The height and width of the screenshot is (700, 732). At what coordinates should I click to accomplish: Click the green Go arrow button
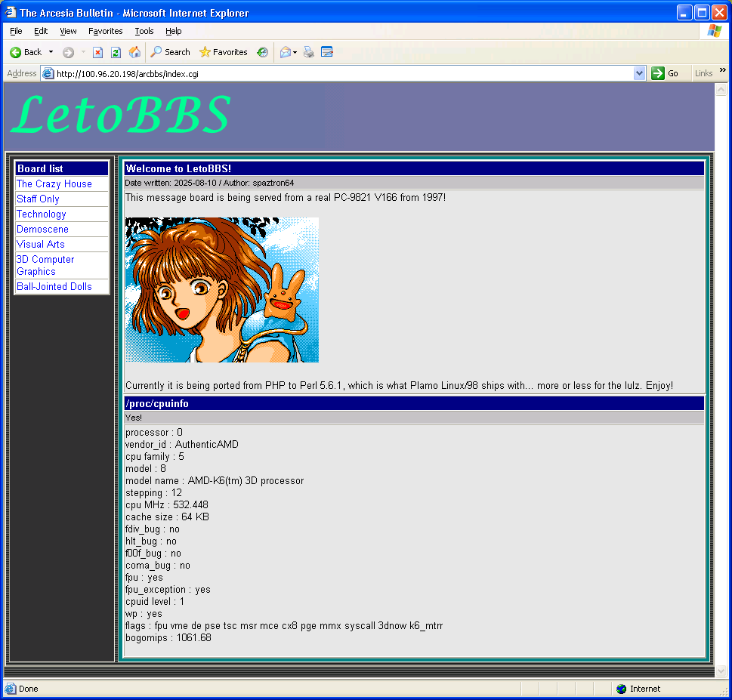coord(658,73)
